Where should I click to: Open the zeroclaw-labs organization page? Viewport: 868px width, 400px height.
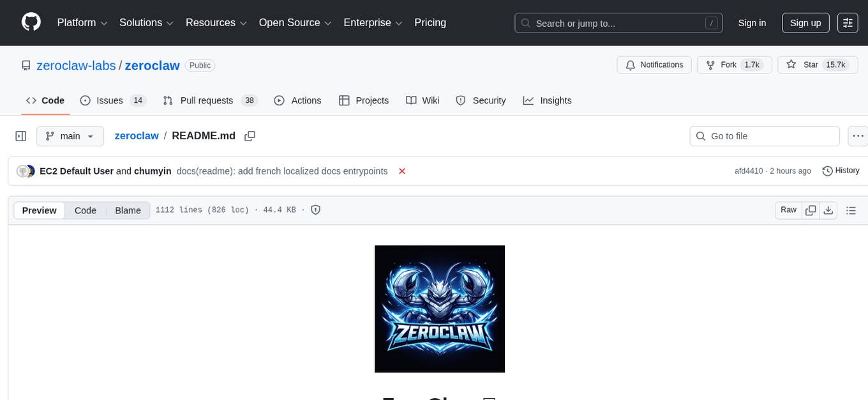(x=77, y=65)
